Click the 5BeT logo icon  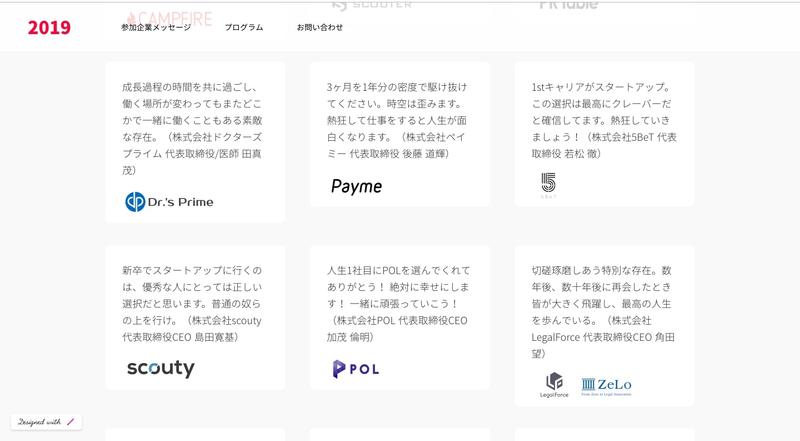pos(548,185)
